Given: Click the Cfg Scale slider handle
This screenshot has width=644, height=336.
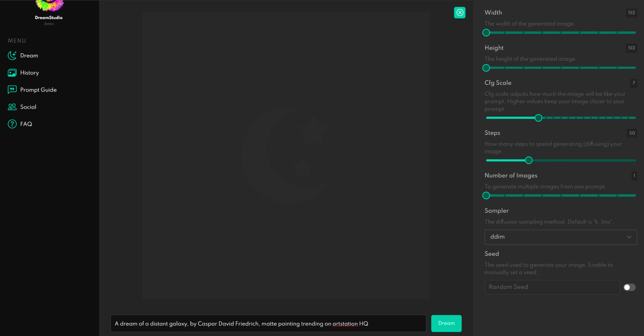Looking at the screenshot, I should point(538,118).
